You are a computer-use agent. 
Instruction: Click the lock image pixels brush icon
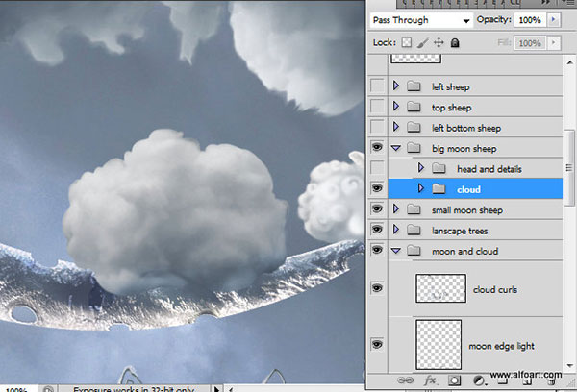point(423,42)
